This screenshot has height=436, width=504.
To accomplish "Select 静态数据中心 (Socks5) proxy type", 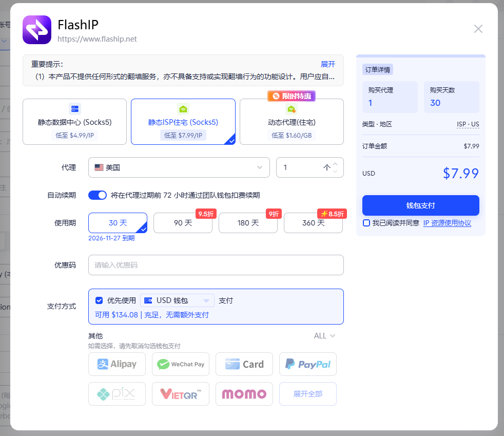I will click(74, 122).
